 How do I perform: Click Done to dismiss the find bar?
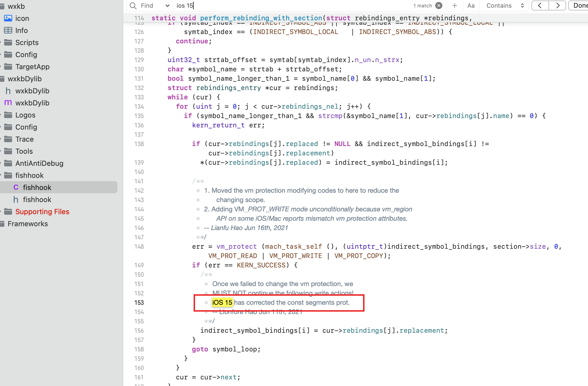tap(581, 5)
